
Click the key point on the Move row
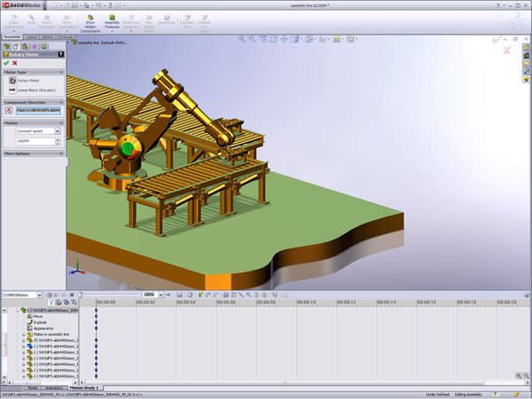(x=97, y=317)
